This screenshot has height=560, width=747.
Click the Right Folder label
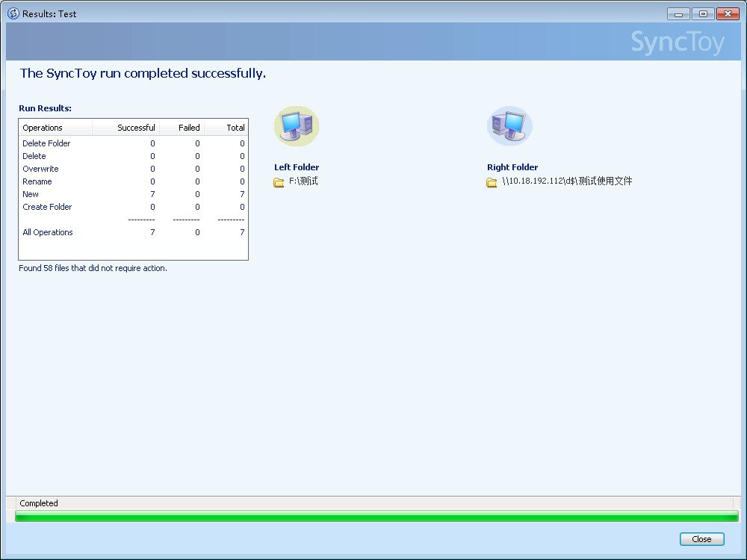[512, 167]
